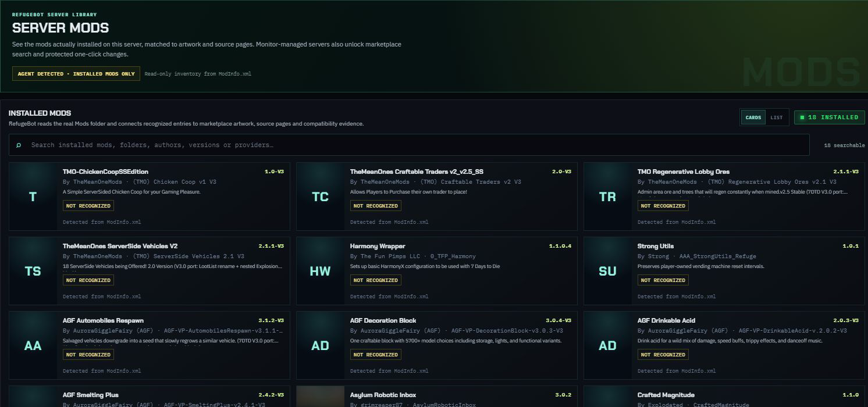Select the T thumbnail of ChickenCoop mod
868x407 pixels.
pos(33,197)
